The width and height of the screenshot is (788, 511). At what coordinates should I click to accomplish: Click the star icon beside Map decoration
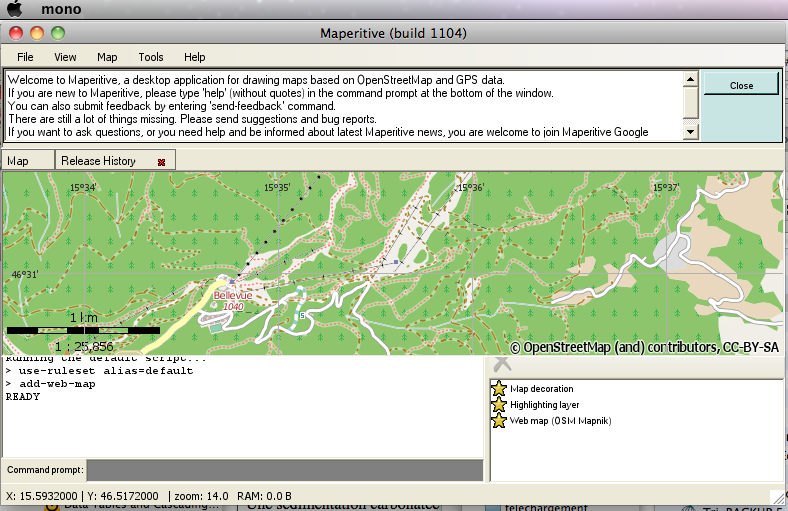[x=499, y=389]
